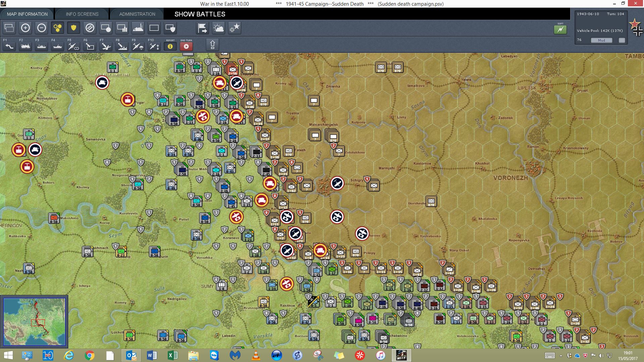Open the yellow REPORT info button
The height and width of the screenshot is (362, 644).
[x=170, y=46]
